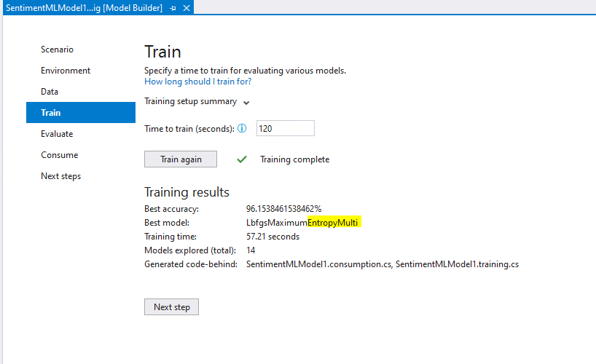Click the Training results heading

(x=187, y=192)
